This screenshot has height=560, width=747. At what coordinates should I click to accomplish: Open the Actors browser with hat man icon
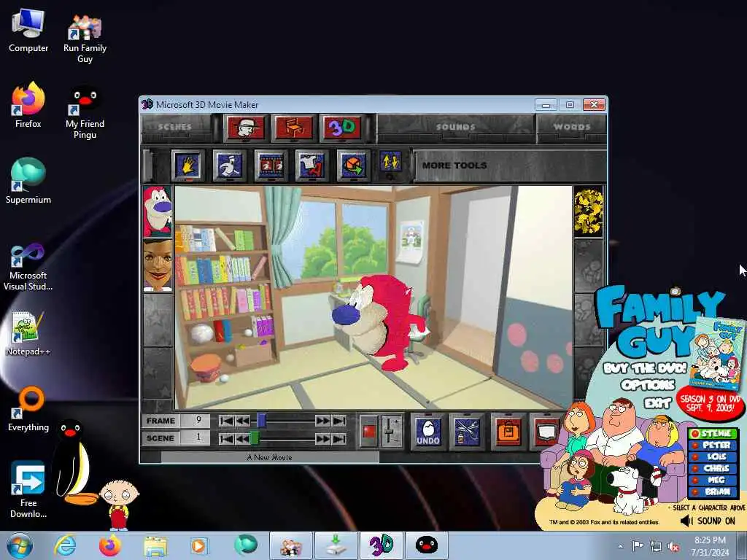[245, 128]
